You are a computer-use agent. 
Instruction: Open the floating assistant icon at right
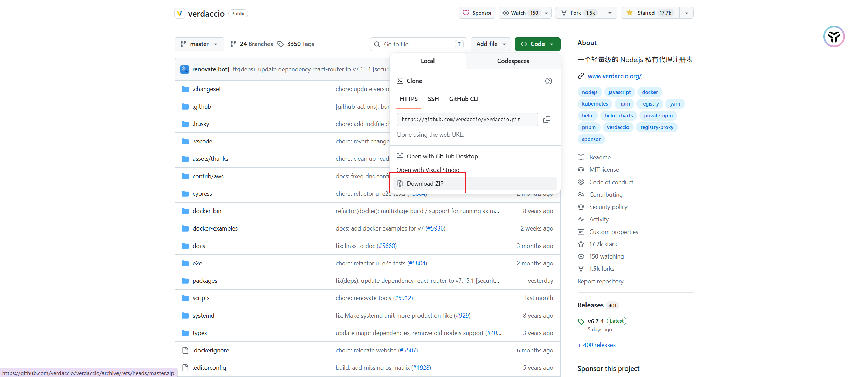[x=834, y=37]
